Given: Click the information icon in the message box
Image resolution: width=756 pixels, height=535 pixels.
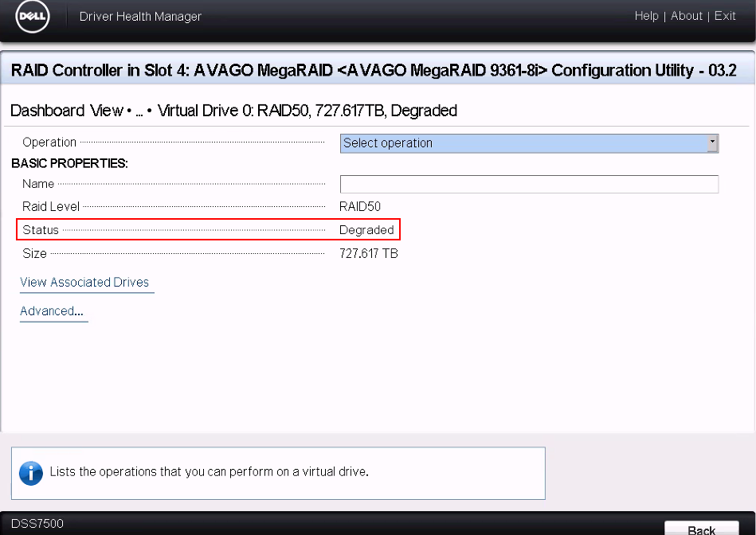Looking at the screenshot, I should 30,473.
